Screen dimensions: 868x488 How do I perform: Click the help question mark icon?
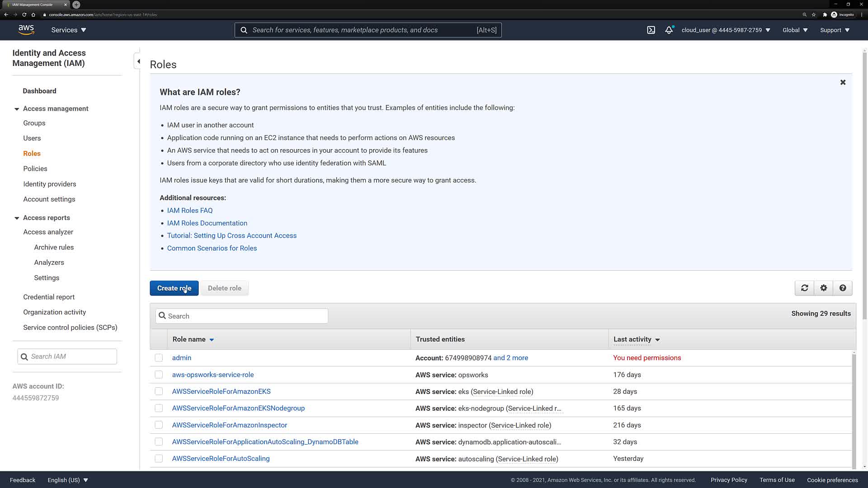pos(842,288)
